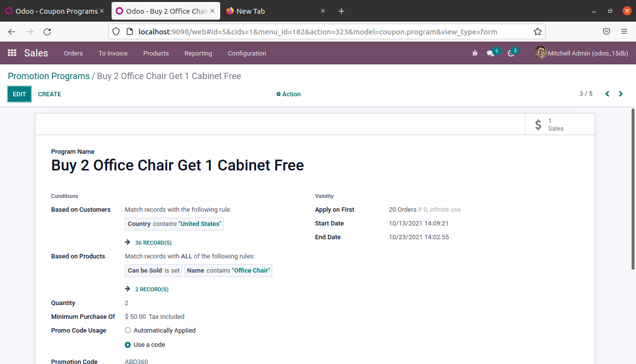
Task: Click Name contains Office Chair rule
Action: [228, 271]
